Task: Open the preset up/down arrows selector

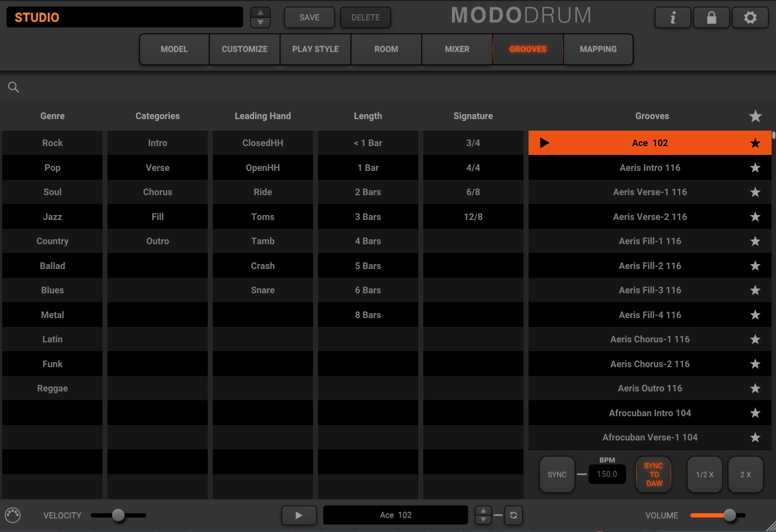Action: [x=260, y=18]
